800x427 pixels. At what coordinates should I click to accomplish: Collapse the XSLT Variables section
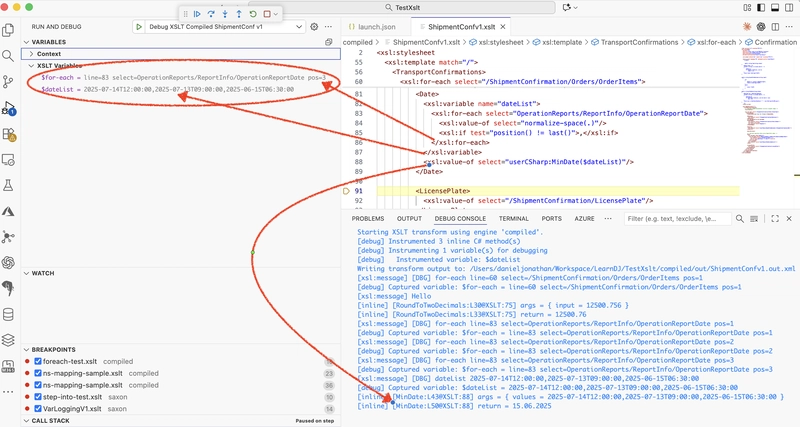tap(29, 65)
